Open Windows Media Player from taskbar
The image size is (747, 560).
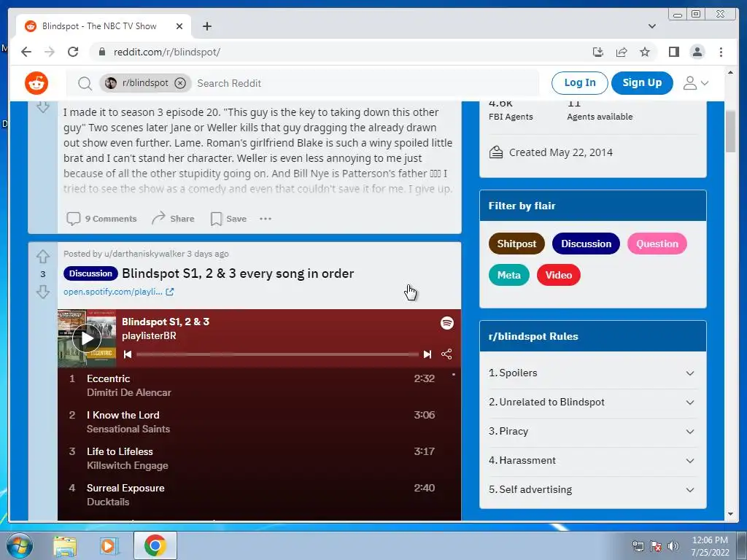[x=109, y=545]
